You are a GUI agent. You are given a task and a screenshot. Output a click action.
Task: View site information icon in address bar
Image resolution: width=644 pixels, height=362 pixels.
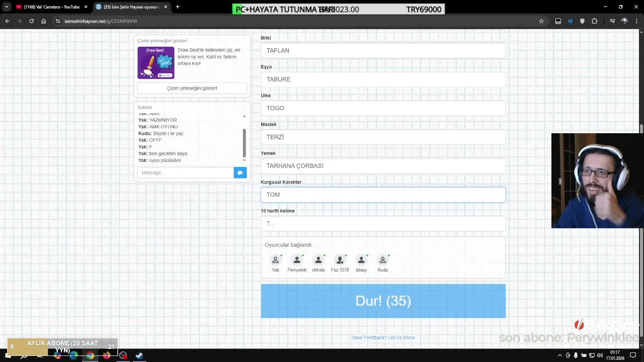(x=58, y=21)
